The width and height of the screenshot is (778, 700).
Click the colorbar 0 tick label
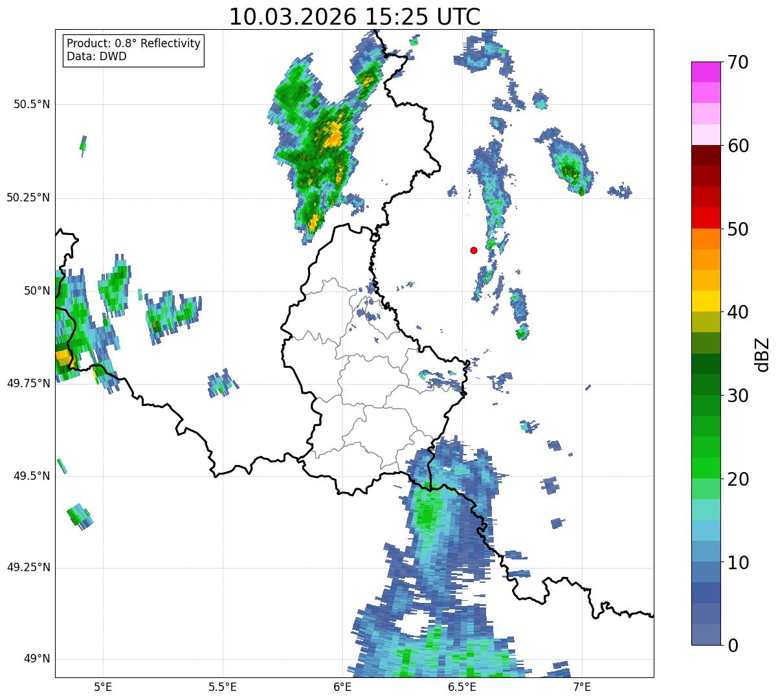[x=733, y=645]
